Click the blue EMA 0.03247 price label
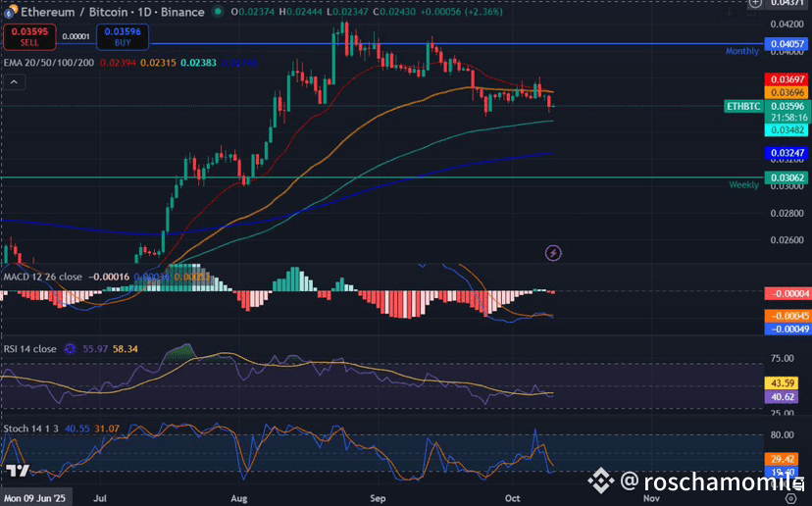The height and width of the screenshot is (506, 812). point(787,153)
